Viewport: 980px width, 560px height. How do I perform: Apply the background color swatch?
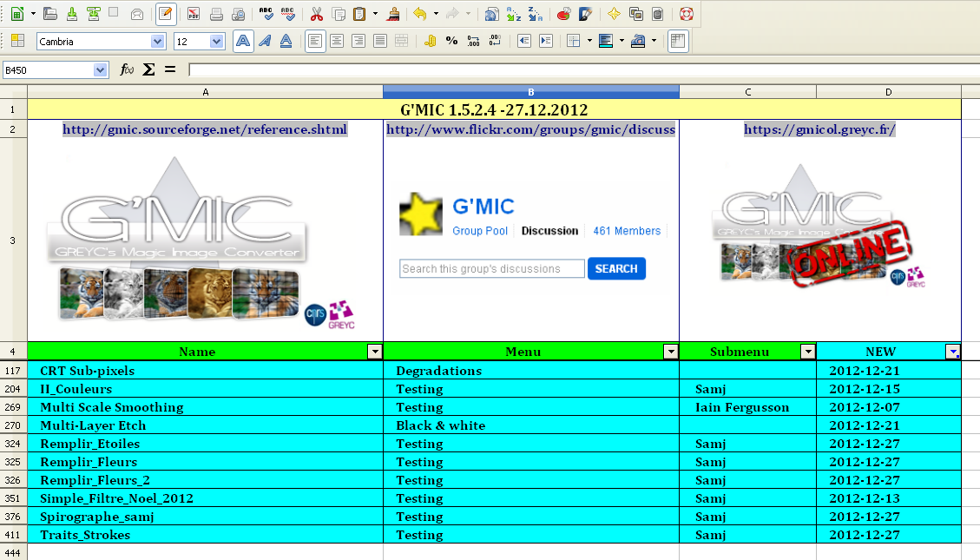[x=606, y=42]
